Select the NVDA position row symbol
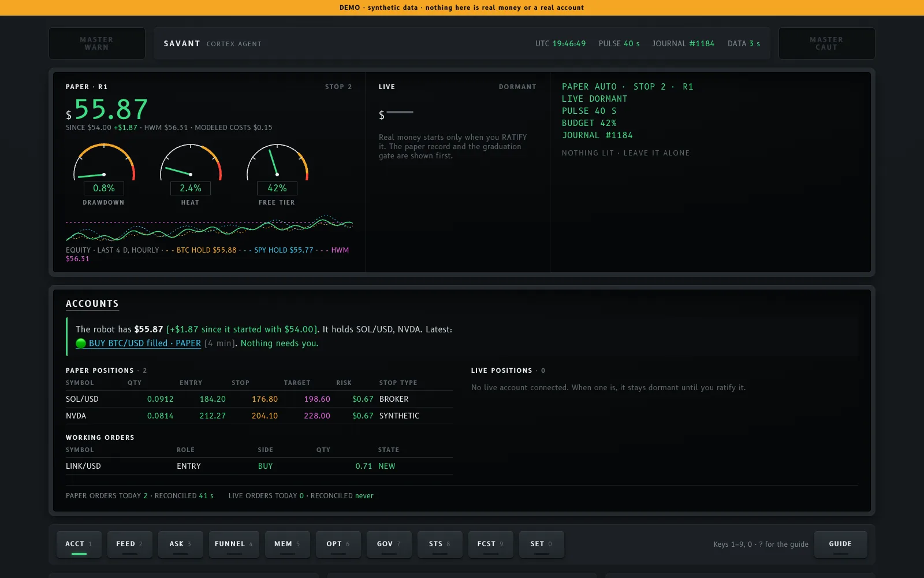 click(76, 416)
